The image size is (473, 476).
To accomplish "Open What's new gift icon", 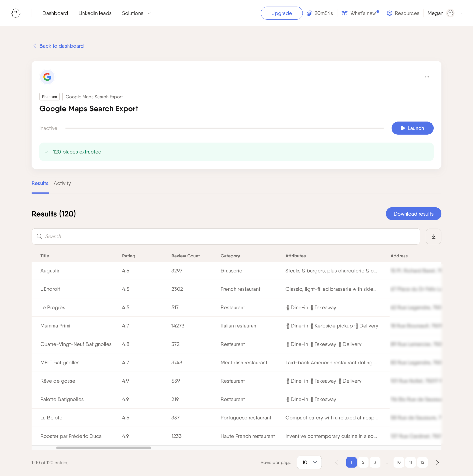I will pos(344,13).
